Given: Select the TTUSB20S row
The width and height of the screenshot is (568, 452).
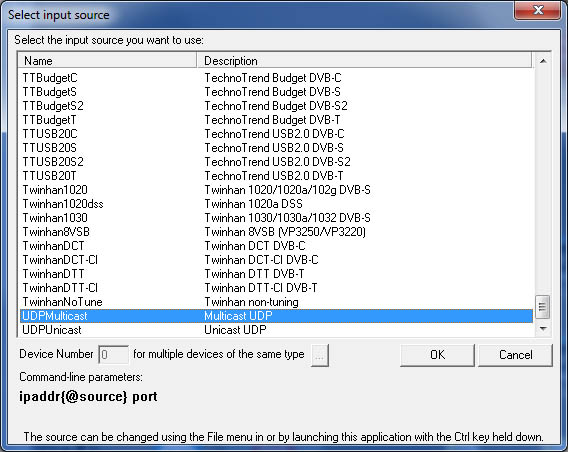Looking at the screenshot, I should 276,148.
